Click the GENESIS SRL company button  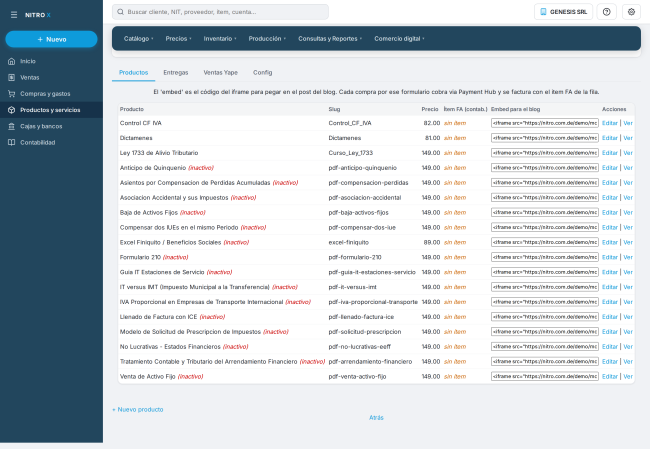point(563,12)
